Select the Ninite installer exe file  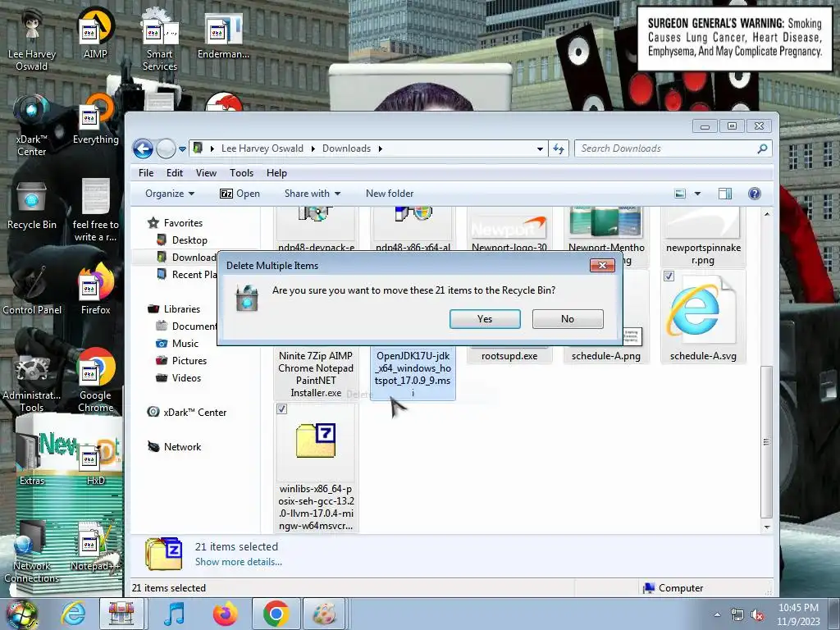(316, 374)
